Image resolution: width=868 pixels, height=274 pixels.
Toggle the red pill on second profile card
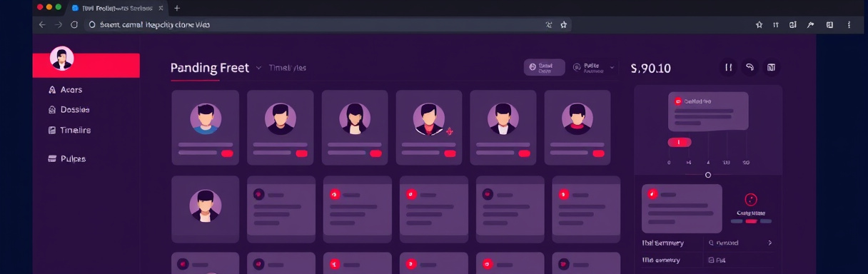[301, 153]
